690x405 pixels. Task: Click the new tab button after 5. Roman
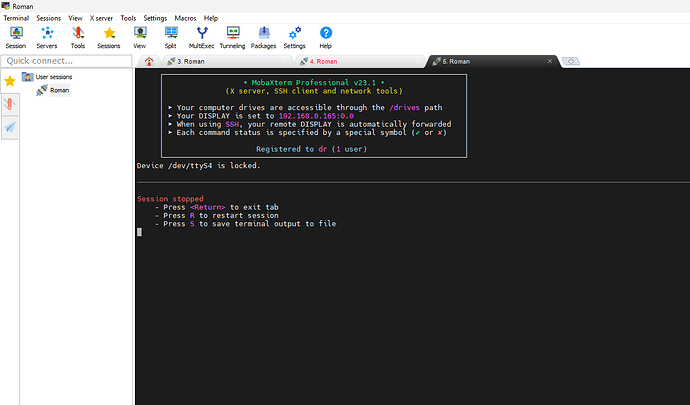point(571,61)
